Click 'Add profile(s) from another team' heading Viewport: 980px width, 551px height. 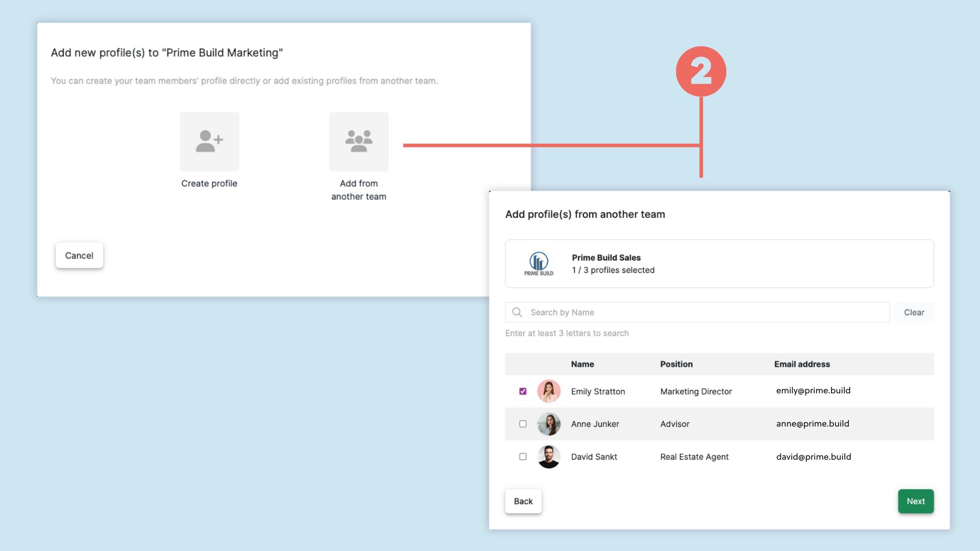click(585, 214)
